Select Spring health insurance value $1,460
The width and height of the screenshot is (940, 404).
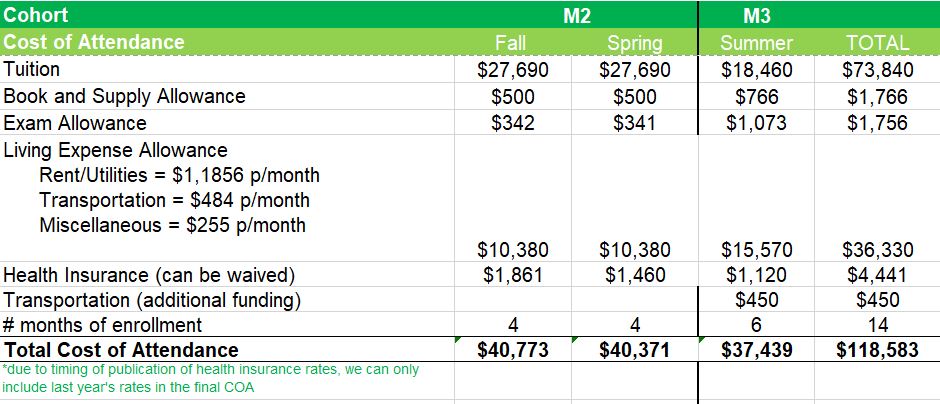click(634, 275)
